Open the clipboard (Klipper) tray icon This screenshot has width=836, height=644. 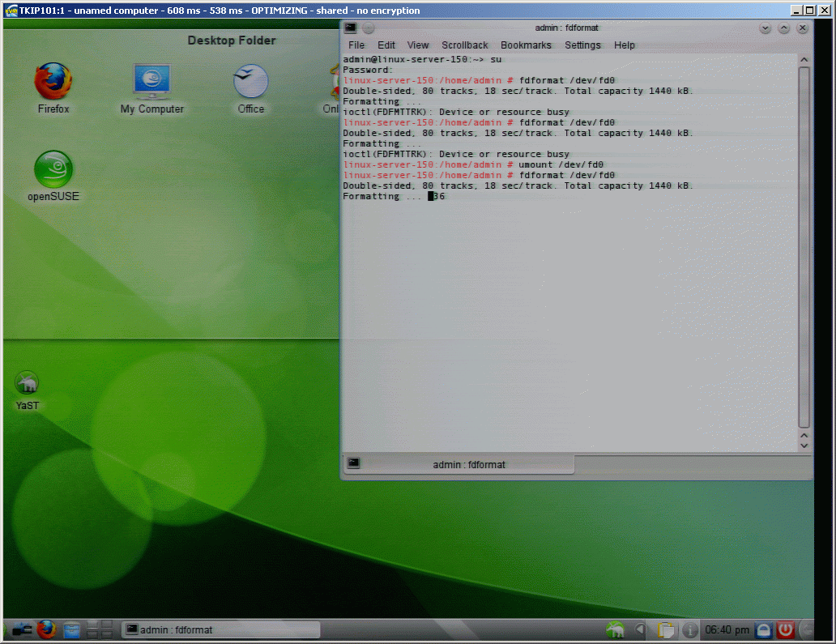coord(666,630)
